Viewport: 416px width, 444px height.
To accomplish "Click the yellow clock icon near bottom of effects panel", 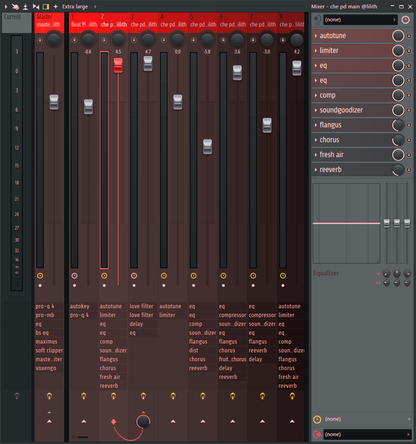I will 317,419.
